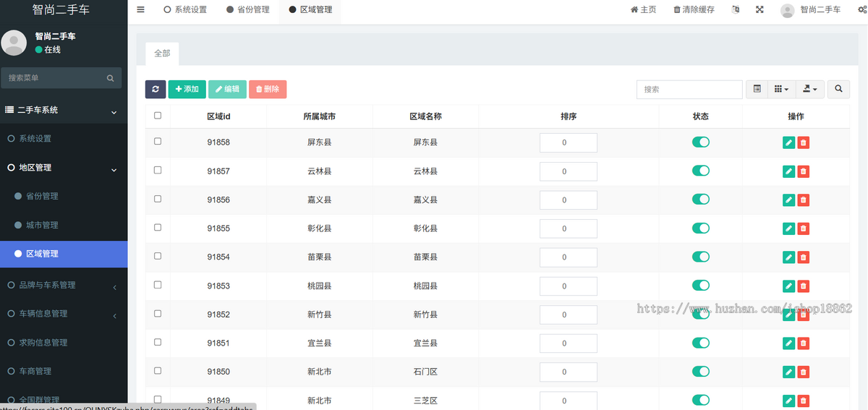Check the select-all checkbox in table header
The height and width of the screenshot is (410, 868).
coord(158,116)
